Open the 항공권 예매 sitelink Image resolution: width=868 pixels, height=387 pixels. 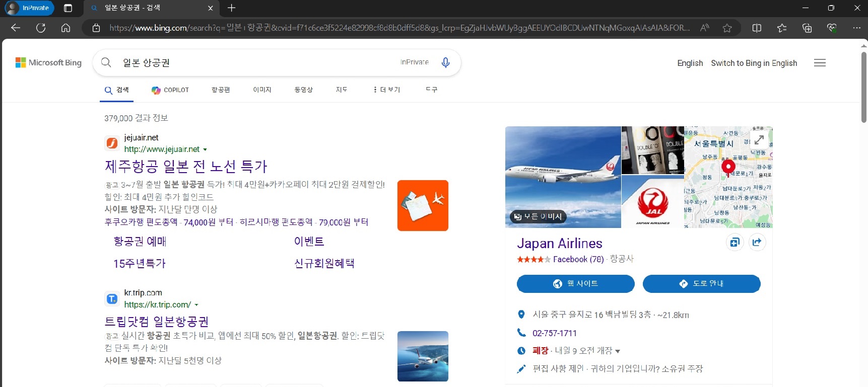coord(140,242)
